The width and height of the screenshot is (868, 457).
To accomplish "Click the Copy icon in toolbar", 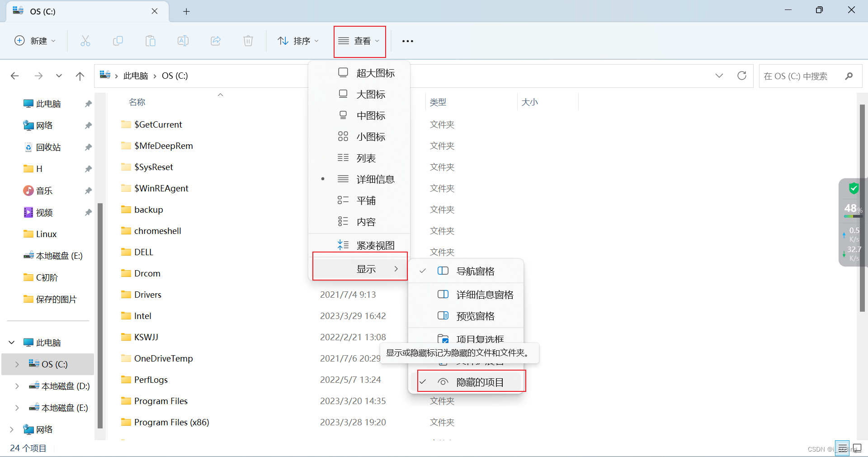I will (118, 41).
